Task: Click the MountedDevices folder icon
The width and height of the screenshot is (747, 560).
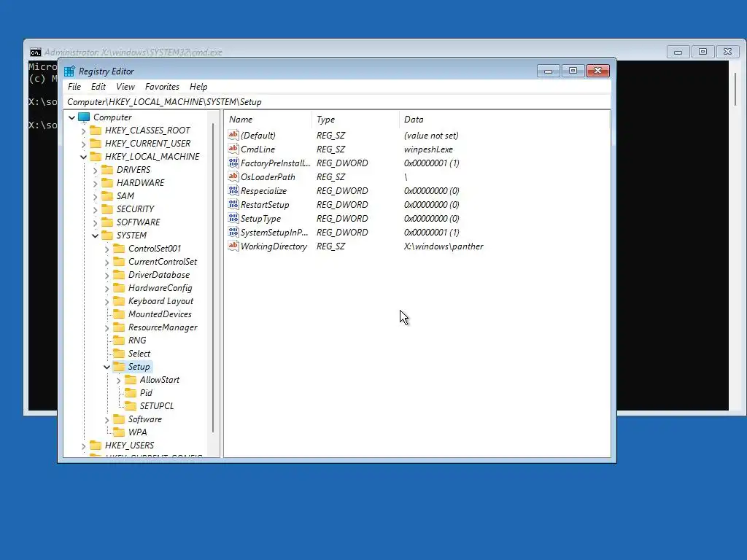Action: click(119, 314)
